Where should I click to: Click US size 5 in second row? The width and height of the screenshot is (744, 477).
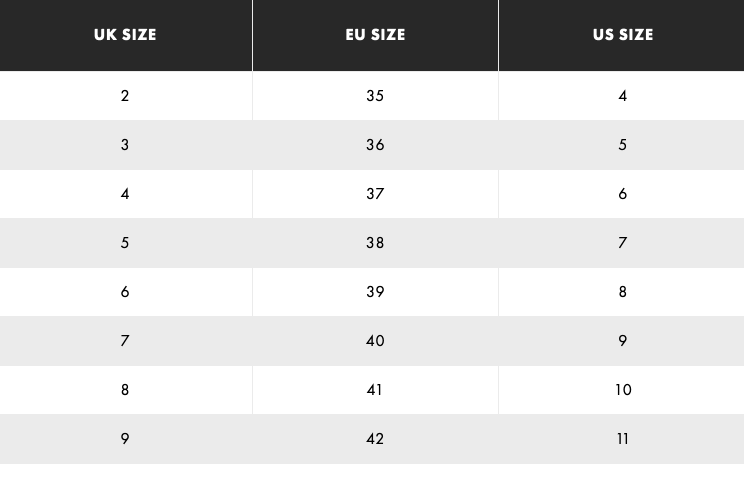coord(622,145)
